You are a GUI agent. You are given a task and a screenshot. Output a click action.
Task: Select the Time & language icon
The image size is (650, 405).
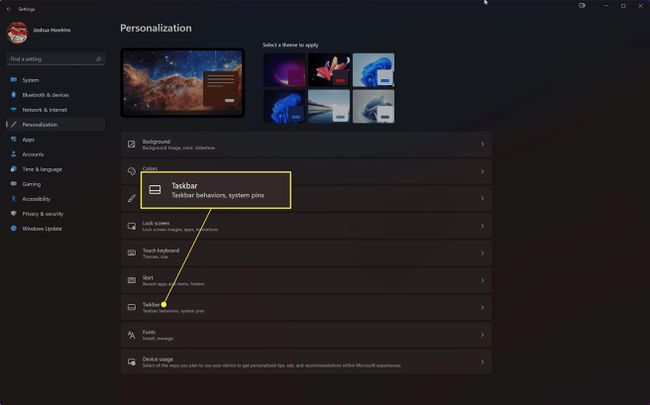click(x=14, y=169)
